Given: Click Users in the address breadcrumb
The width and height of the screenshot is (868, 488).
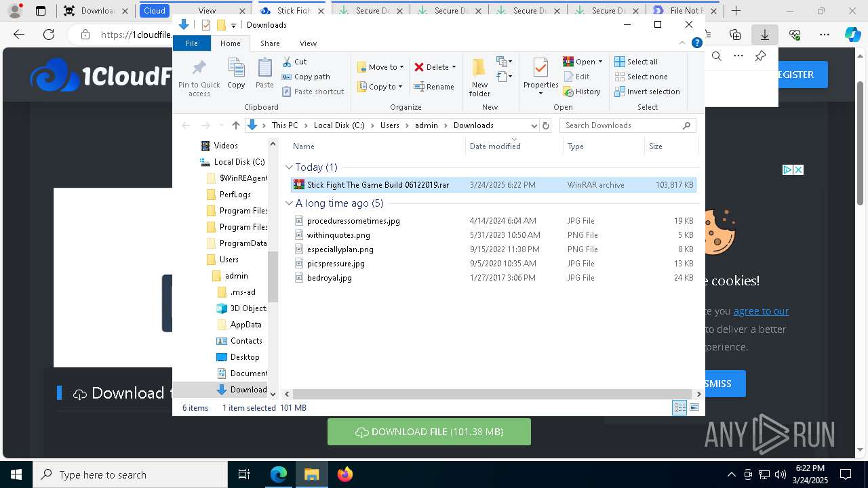Looking at the screenshot, I should (390, 125).
